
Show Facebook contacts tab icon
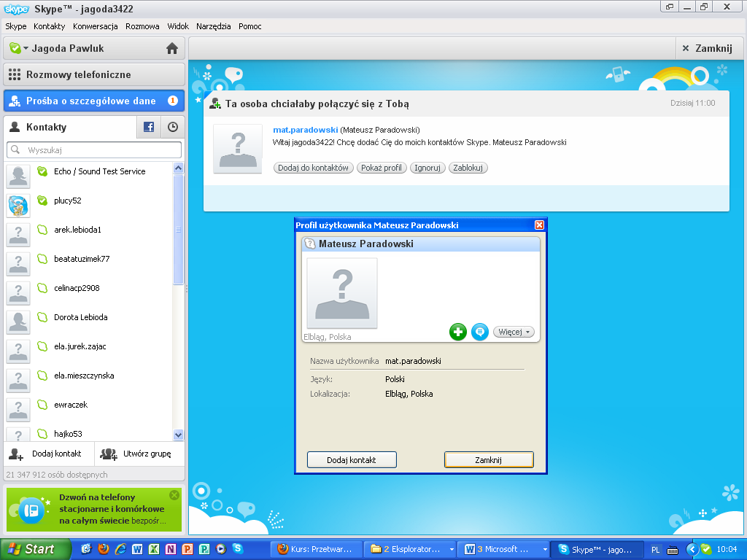(149, 127)
